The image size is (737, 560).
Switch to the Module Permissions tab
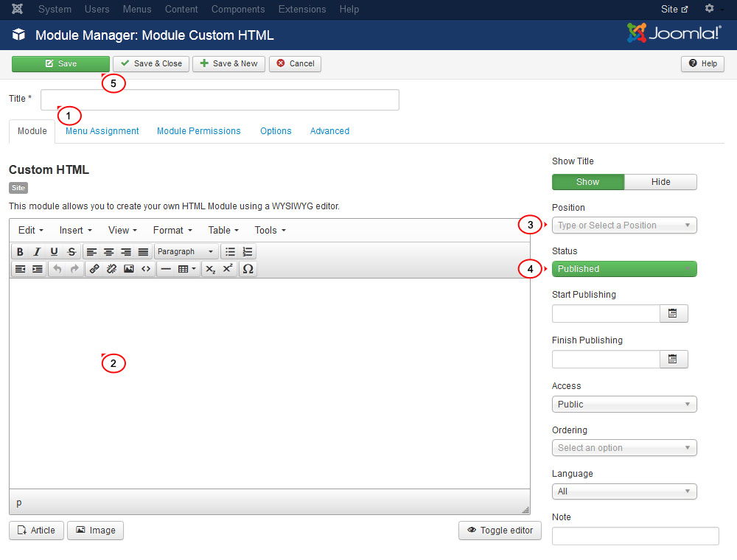(x=199, y=131)
